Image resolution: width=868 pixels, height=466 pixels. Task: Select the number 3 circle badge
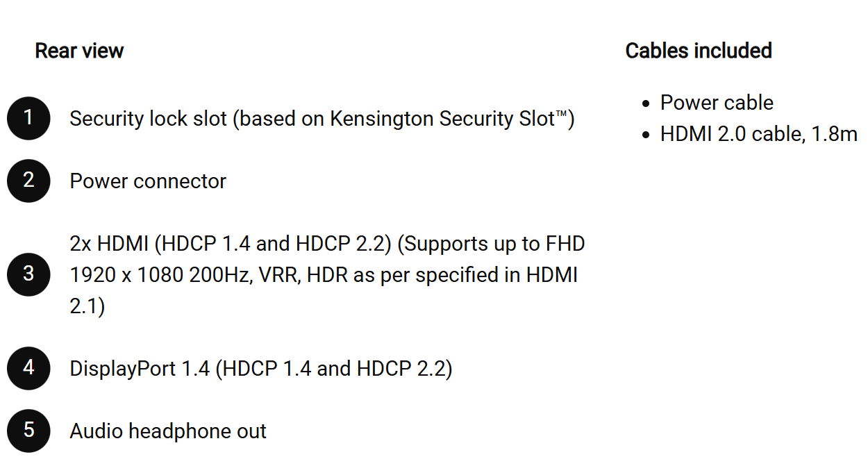pyautogui.click(x=28, y=274)
